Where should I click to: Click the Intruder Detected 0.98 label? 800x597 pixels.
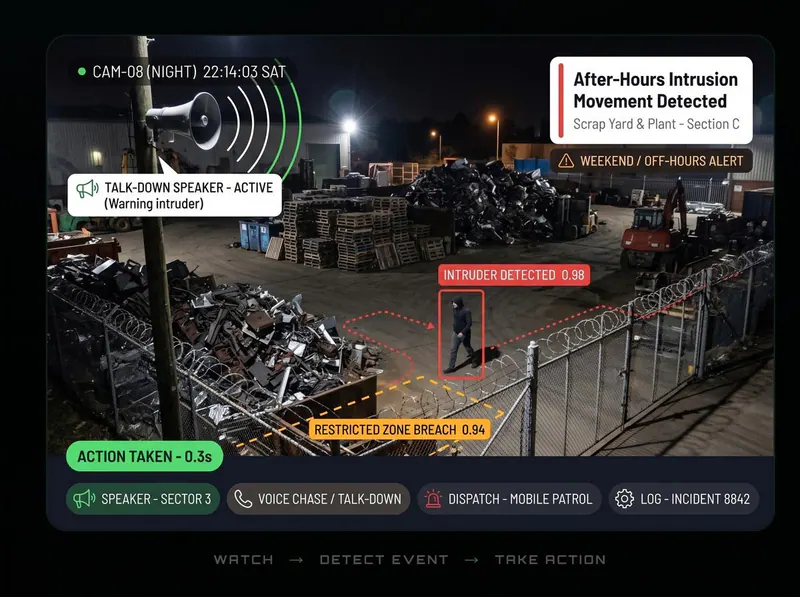point(514,275)
